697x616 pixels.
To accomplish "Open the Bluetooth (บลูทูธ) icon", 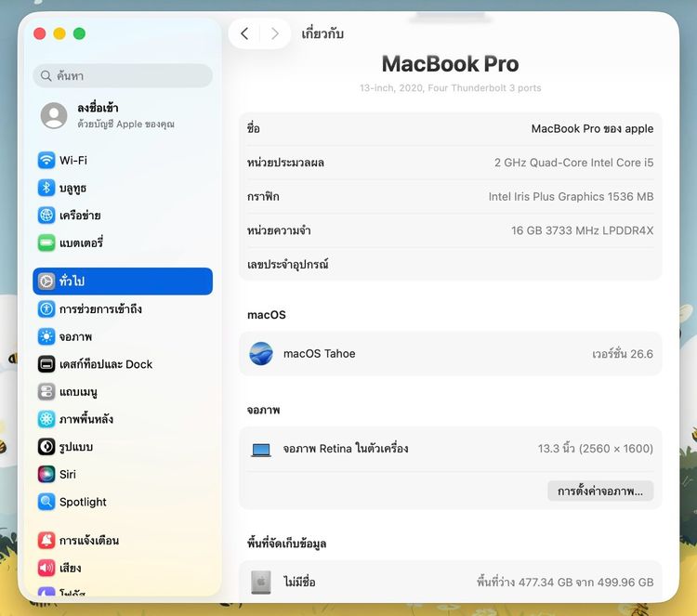I will coord(46,188).
